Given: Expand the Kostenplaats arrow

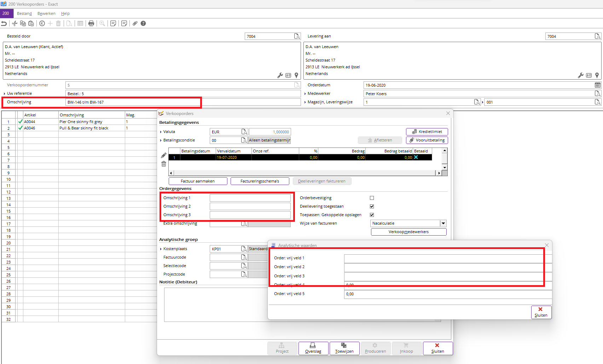Looking at the screenshot, I should 161,249.
